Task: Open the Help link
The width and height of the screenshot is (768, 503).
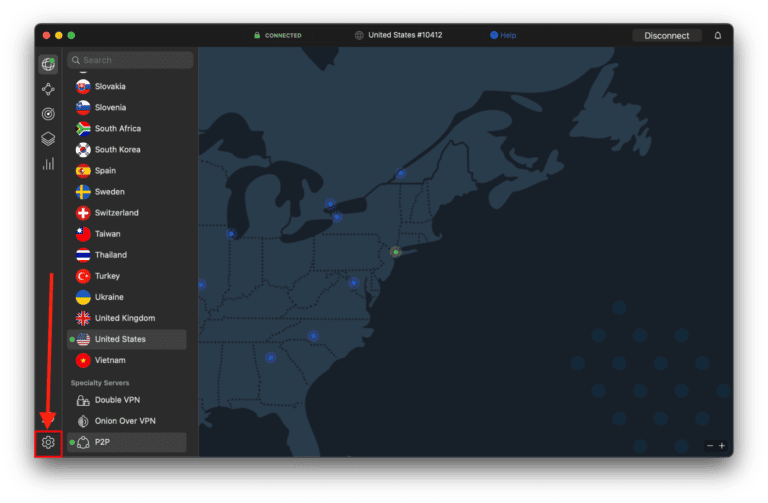Action: (x=503, y=36)
